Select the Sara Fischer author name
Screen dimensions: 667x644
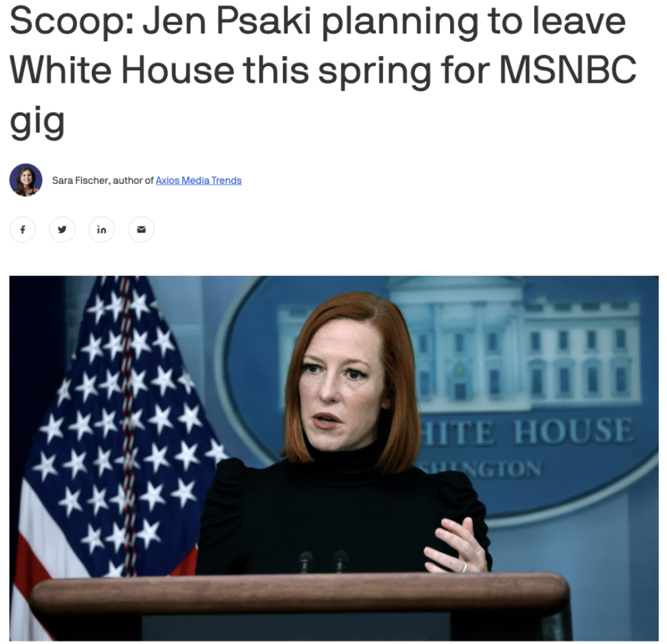click(81, 180)
